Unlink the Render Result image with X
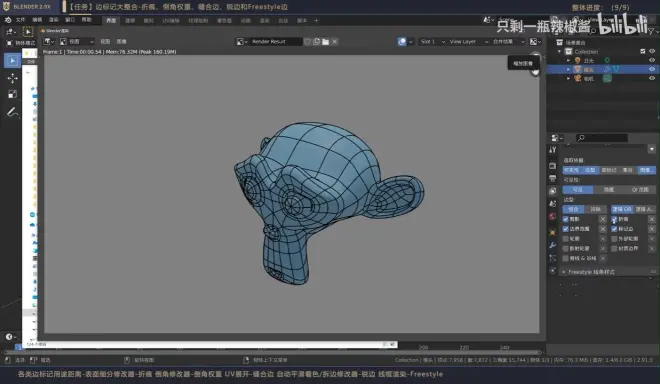 point(335,41)
